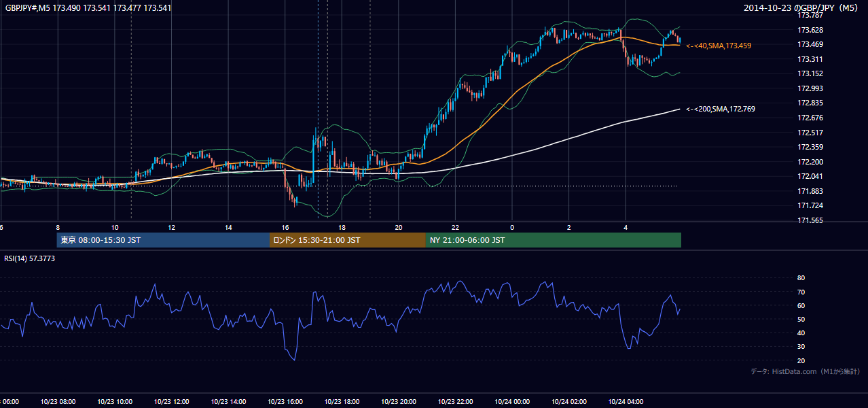Viewport: 868px width, 408px height.
Task: Click hour label 18 under price chart
Action: point(342,227)
